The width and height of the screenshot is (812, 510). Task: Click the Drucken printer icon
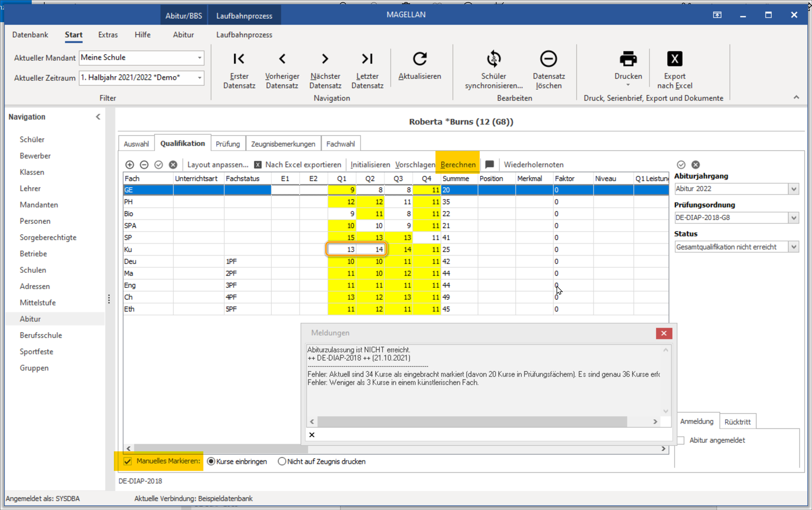pyautogui.click(x=628, y=59)
